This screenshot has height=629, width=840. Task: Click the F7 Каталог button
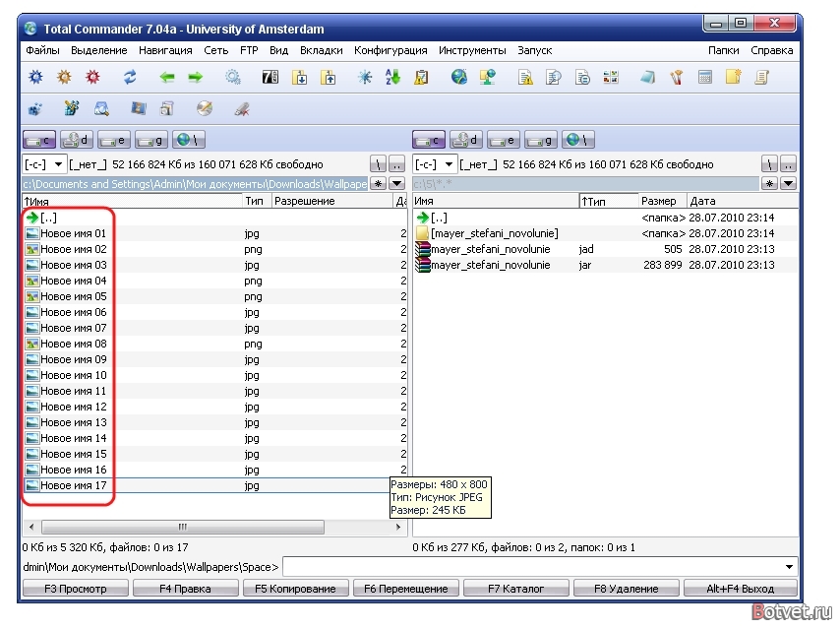(x=515, y=589)
